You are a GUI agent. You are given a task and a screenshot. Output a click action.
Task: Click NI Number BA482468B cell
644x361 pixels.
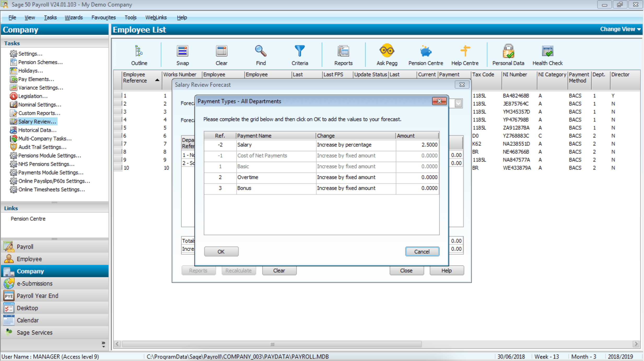click(x=516, y=96)
